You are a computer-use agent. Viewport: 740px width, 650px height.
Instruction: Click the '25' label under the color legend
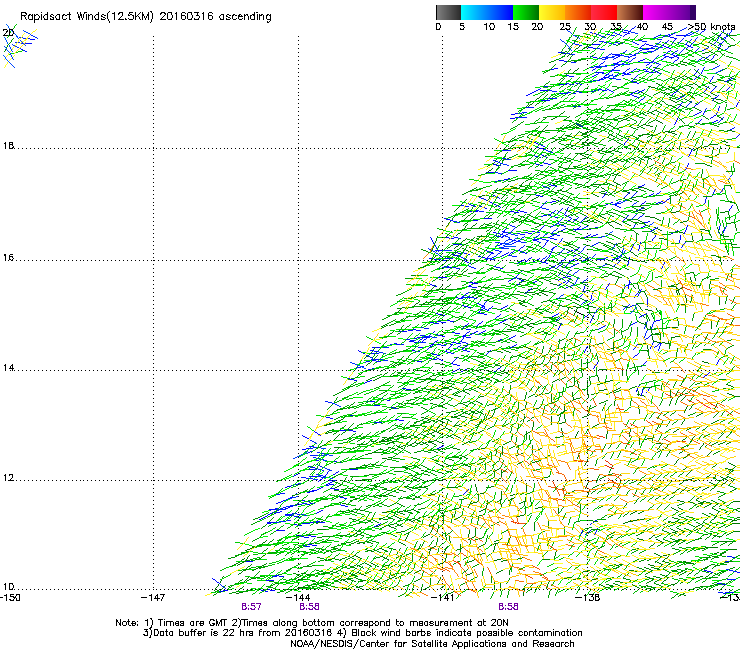(x=565, y=27)
